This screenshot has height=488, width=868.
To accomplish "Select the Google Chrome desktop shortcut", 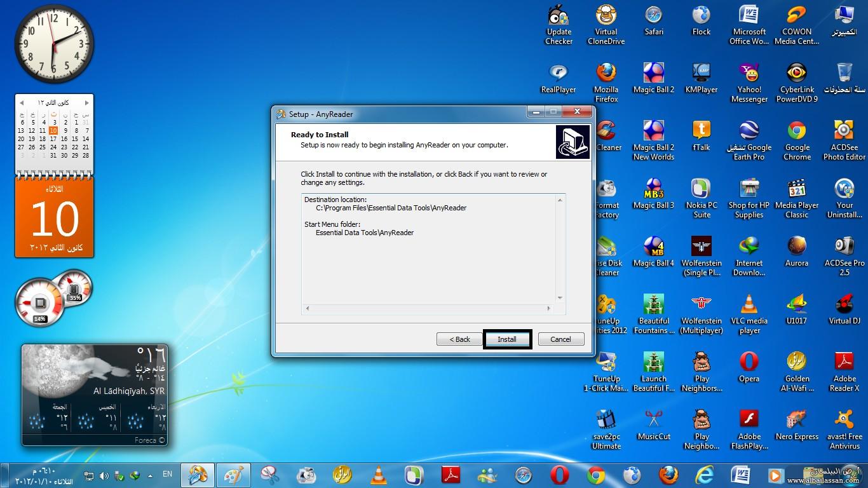I will (797, 141).
